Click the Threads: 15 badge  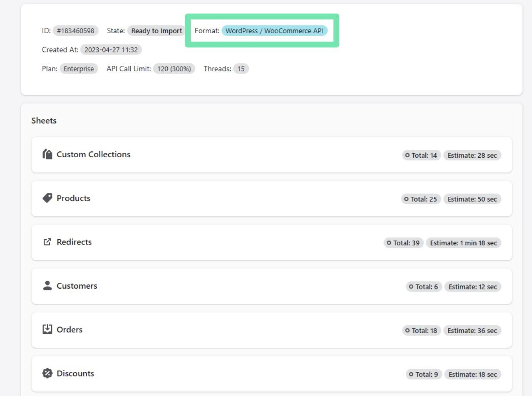pyautogui.click(x=242, y=69)
